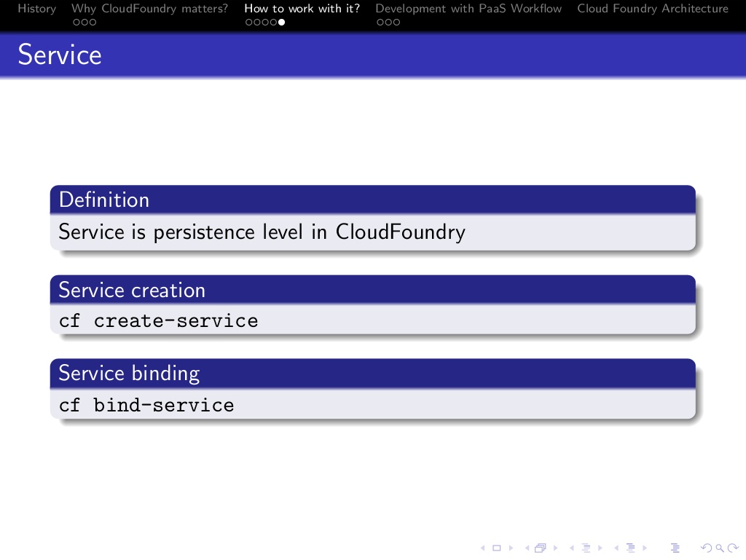Select the filled current-slide dot

coord(282,22)
